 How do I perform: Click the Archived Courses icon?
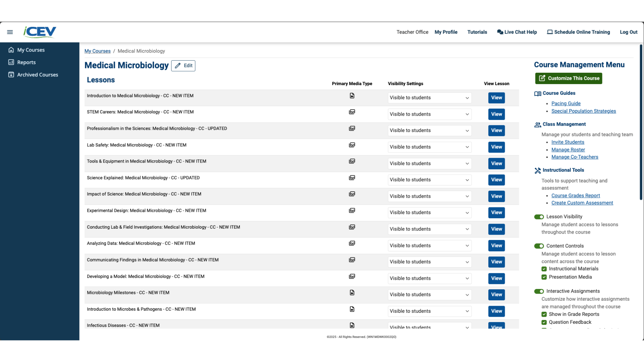pyautogui.click(x=11, y=75)
